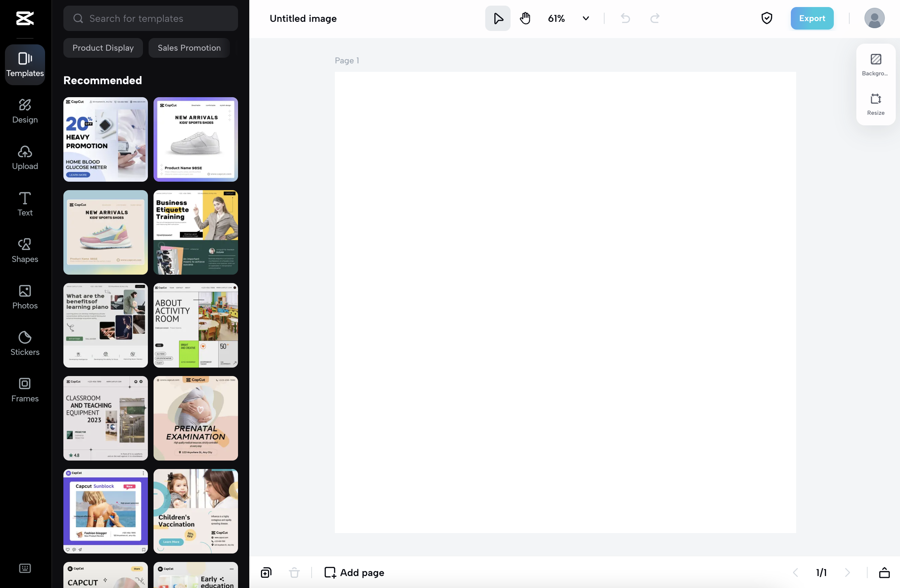Open keyboard shortcuts icon in sidebar
This screenshot has width=900, height=588.
[x=25, y=568]
